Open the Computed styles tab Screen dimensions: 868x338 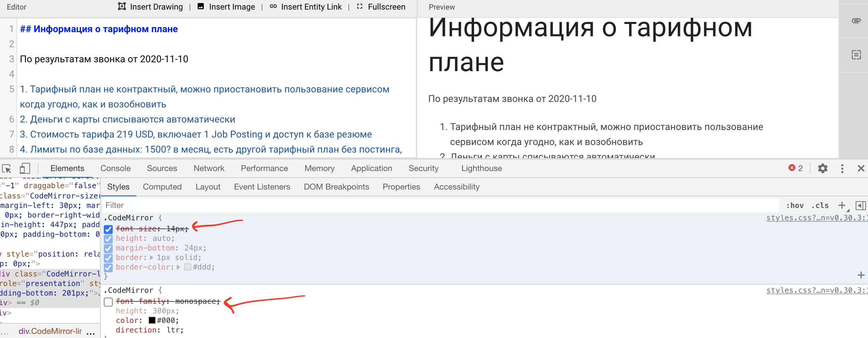162,187
